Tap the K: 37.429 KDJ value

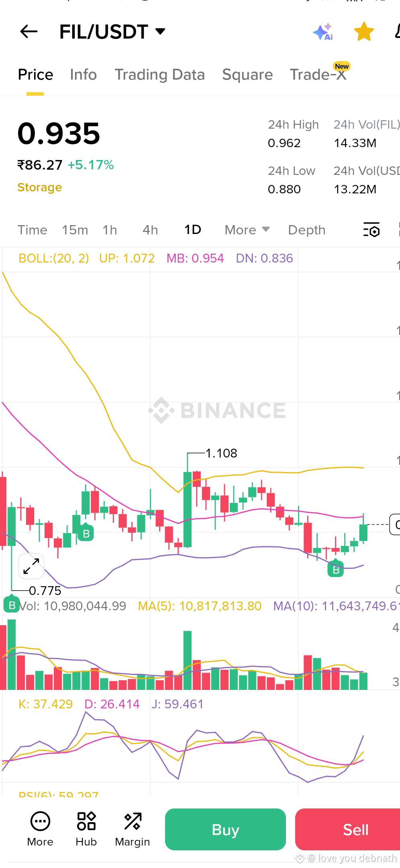[x=45, y=704]
